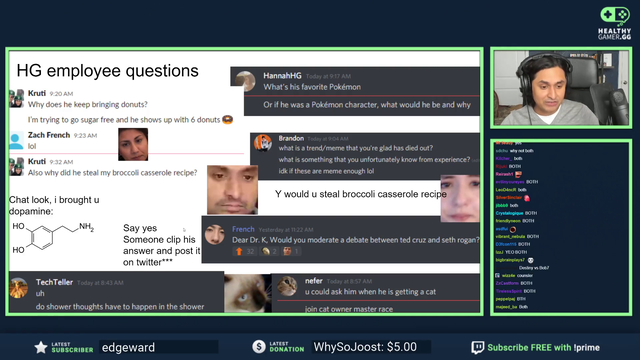The width and height of the screenshot is (640, 360).
Task: Click the latest donation dollar icon
Action: click(x=259, y=347)
